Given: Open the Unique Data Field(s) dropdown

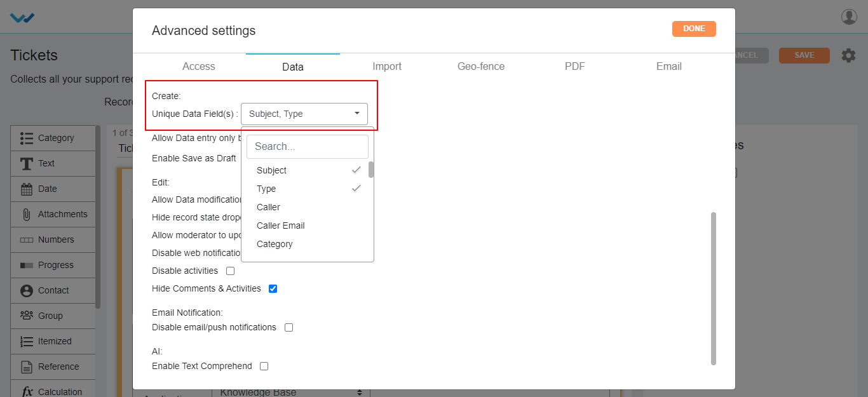Looking at the screenshot, I should tap(304, 114).
